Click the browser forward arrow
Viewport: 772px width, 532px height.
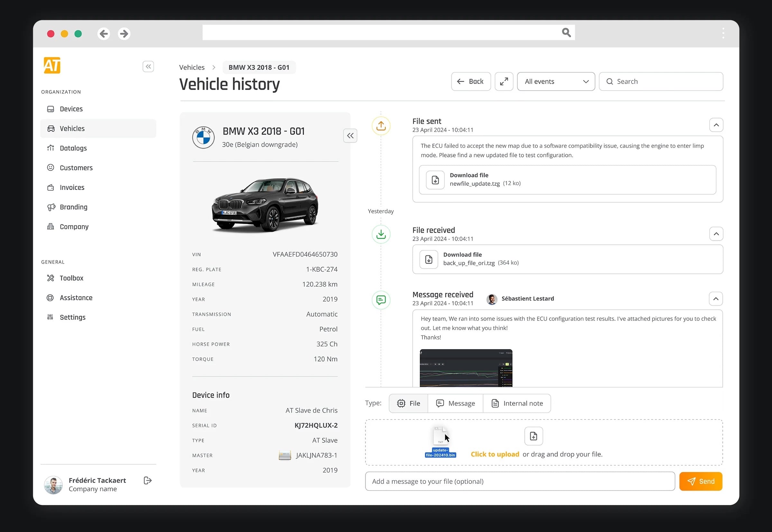(124, 34)
